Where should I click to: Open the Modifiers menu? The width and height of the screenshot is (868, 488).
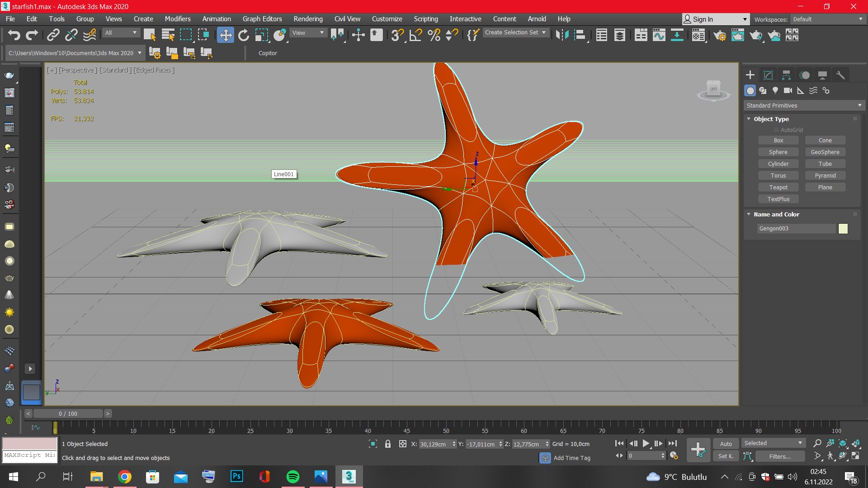177,19
